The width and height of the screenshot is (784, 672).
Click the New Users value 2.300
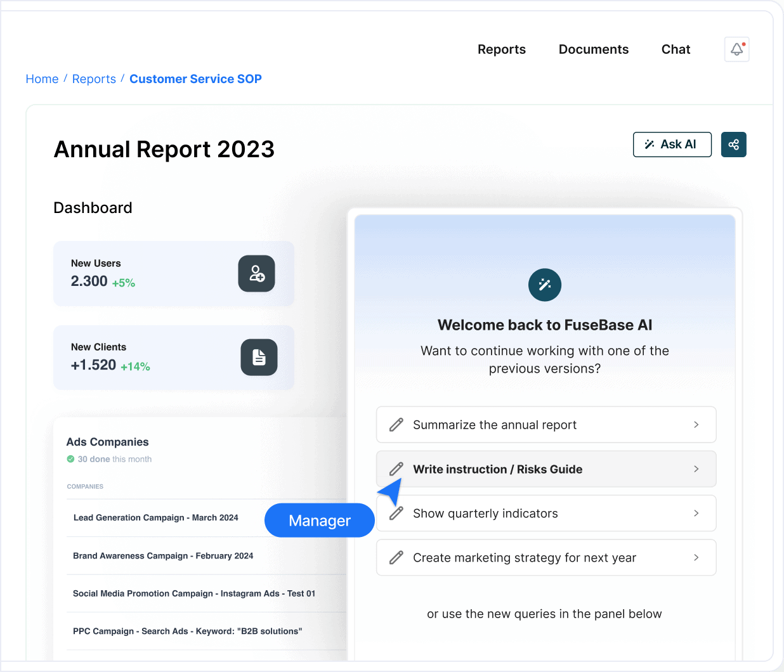(x=89, y=281)
